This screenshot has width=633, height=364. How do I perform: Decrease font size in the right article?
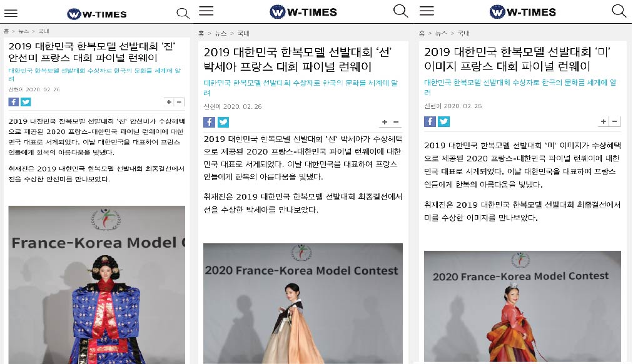pos(614,121)
